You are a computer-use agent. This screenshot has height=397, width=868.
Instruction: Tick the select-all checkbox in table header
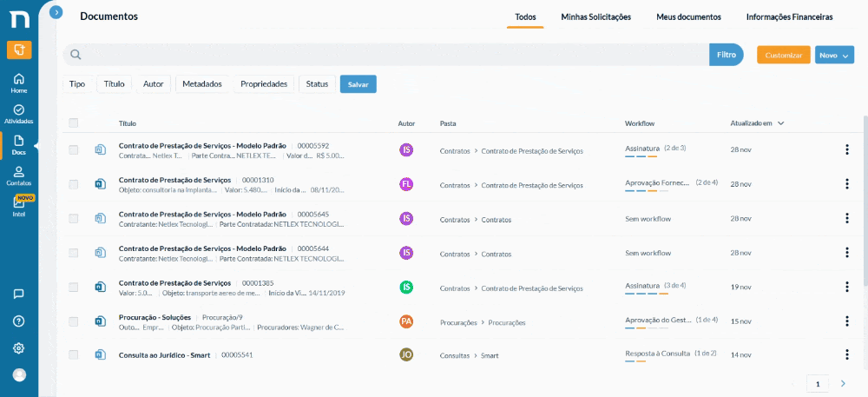click(74, 122)
